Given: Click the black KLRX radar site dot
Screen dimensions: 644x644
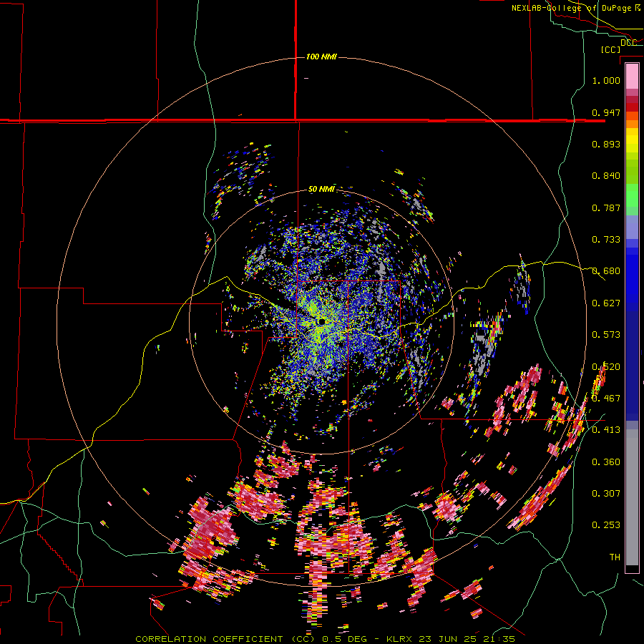Looking at the screenshot, I should 322,321.
